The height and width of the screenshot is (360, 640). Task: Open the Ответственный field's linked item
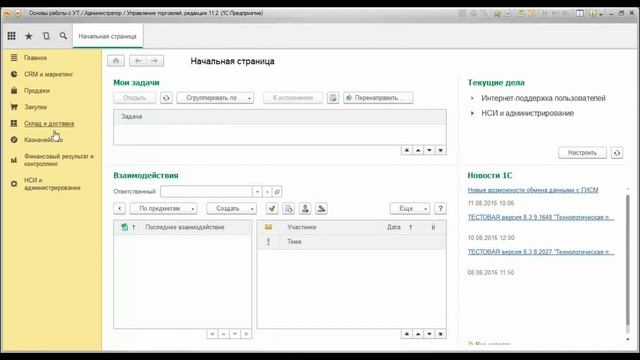tap(277, 191)
